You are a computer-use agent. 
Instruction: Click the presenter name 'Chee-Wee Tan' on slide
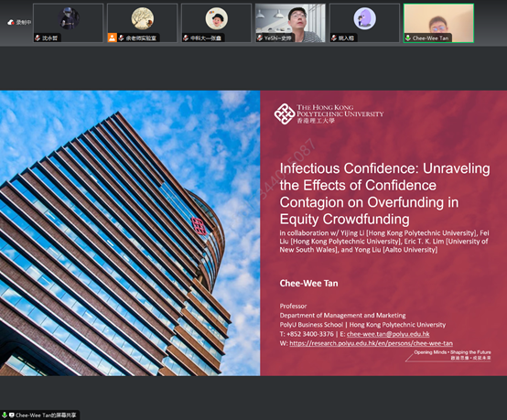point(308,284)
